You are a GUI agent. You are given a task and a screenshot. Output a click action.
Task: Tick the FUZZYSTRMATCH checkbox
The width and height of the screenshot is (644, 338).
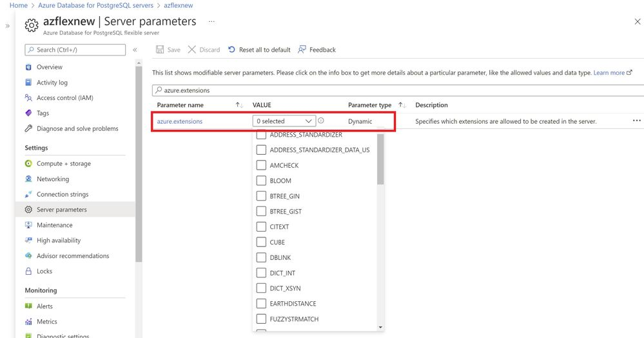click(261, 319)
